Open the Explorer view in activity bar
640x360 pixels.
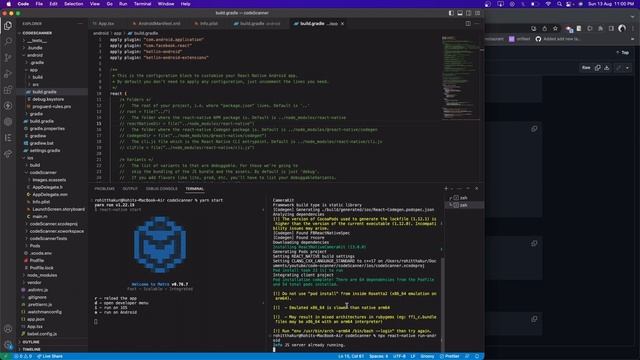tap(8, 26)
